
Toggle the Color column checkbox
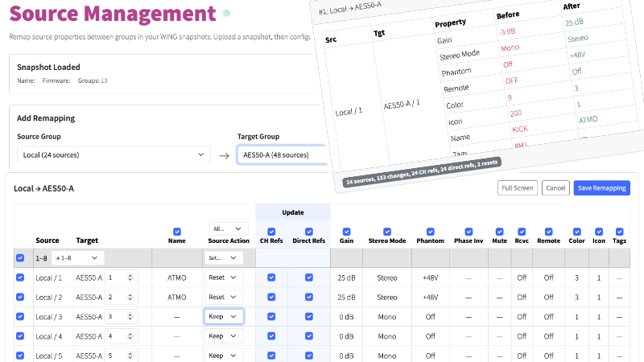point(577,232)
